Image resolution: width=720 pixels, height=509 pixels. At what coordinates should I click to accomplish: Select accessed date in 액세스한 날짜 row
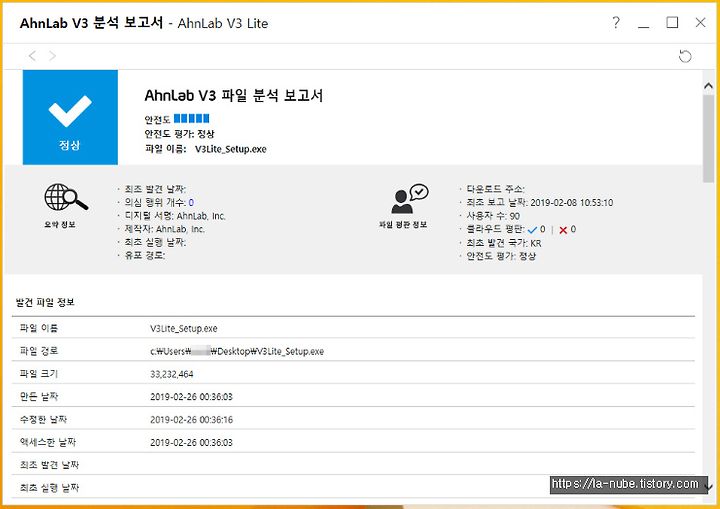(191, 443)
